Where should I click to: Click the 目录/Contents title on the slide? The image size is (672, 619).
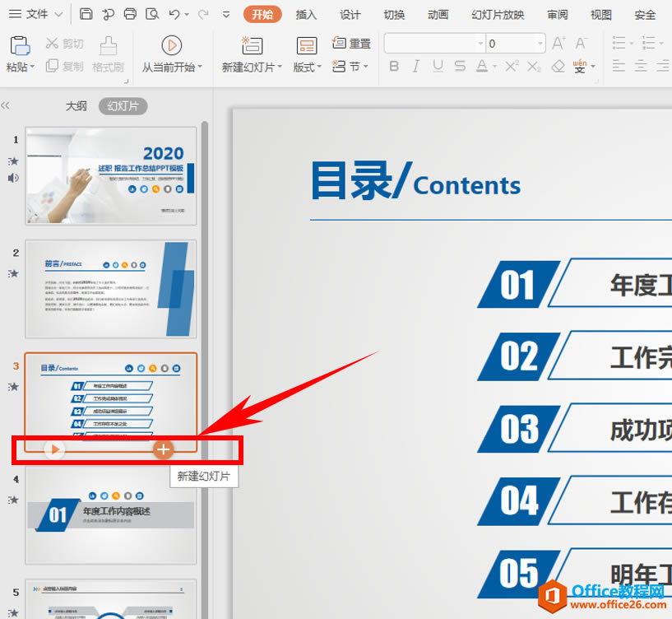coord(415,181)
